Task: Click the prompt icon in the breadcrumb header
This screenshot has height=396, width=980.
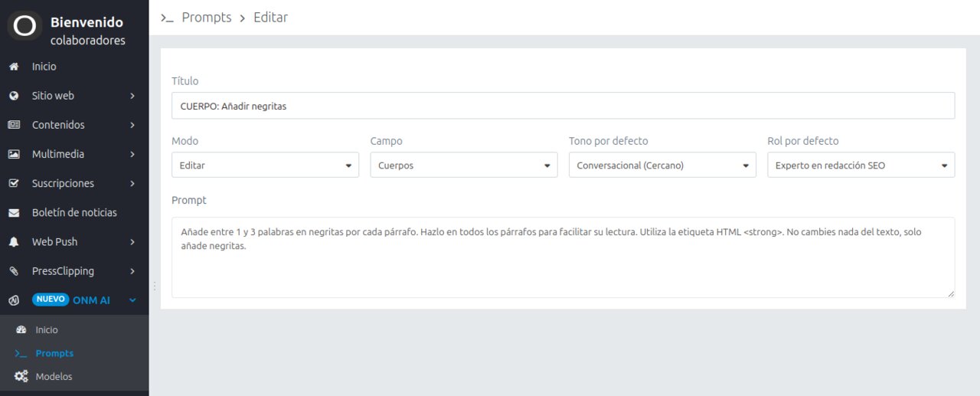Action: pos(167,18)
